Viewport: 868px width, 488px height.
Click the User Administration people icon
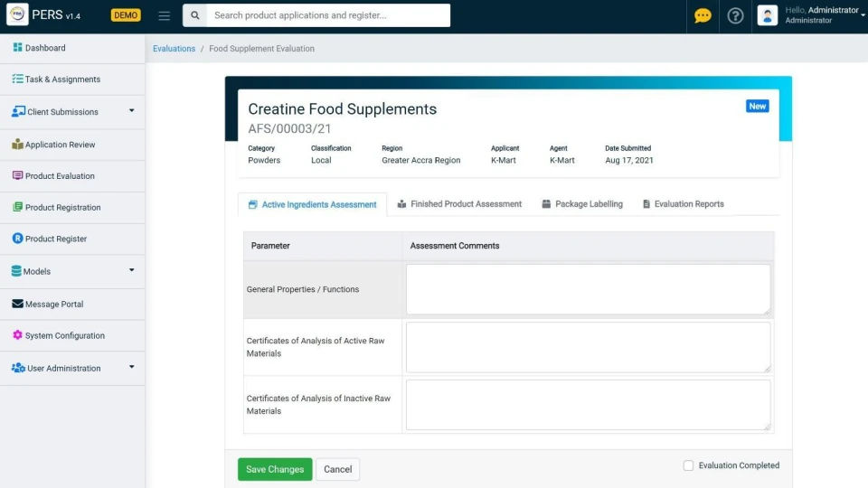pos(18,368)
